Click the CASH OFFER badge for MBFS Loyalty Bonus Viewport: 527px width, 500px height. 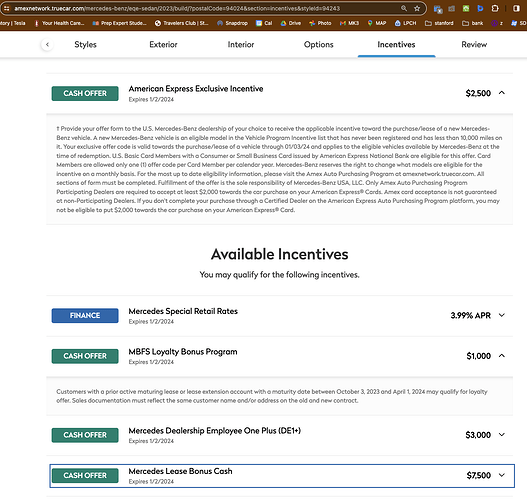point(85,356)
